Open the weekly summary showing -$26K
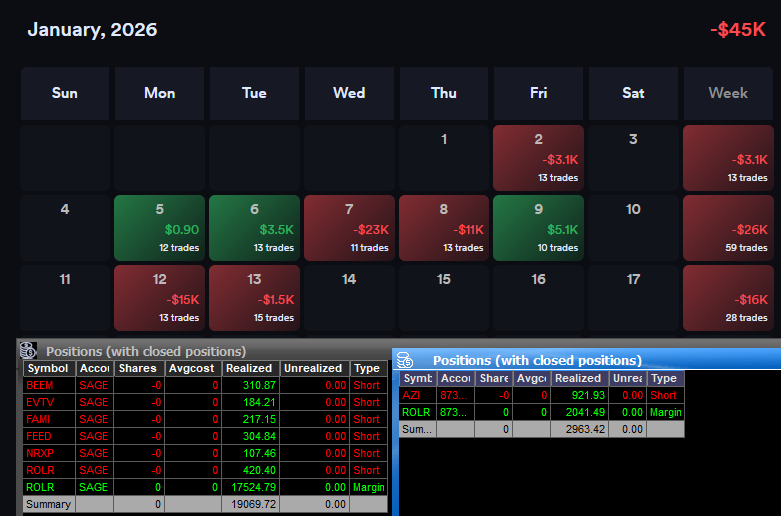 (x=728, y=228)
